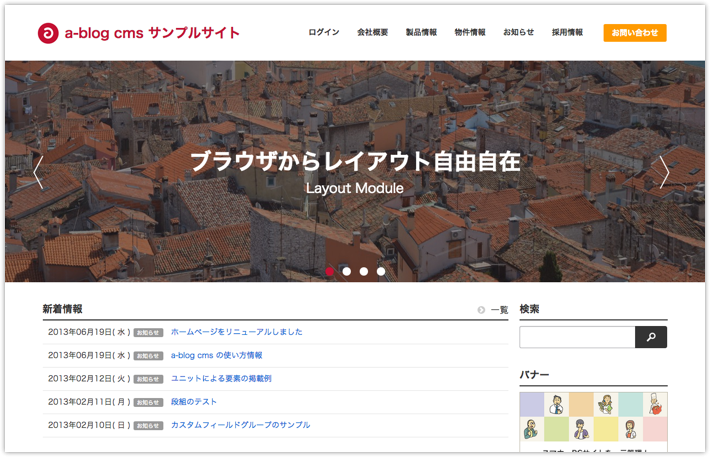Image resolution: width=710 pixels, height=457 pixels.
Task: Select 物件情報 in the top navigation
Action: 470,33
